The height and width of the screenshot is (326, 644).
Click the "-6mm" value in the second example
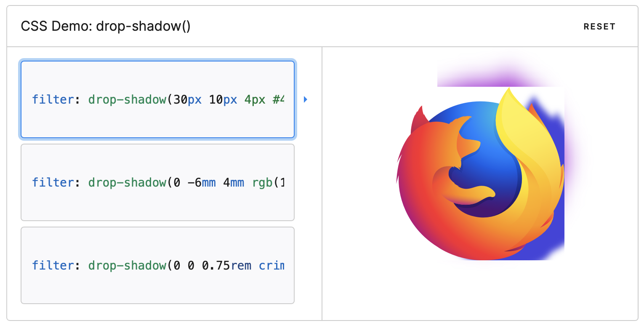(202, 182)
